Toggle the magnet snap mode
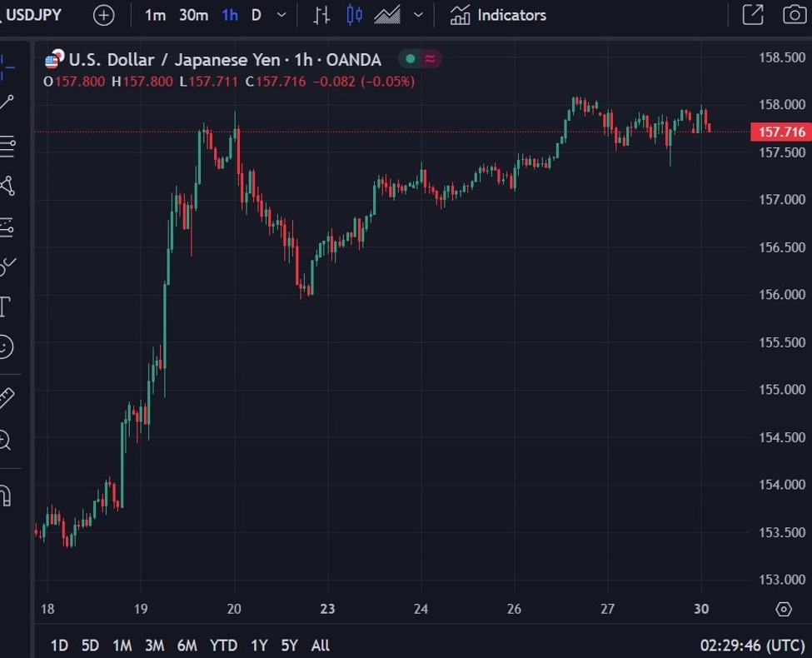Image resolution: width=812 pixels, height=658 pixels. [x=5, y=496]
